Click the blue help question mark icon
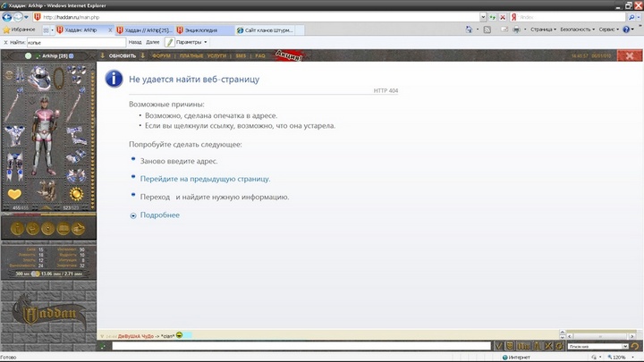This screenshot has width=644, height=362. click(x=626, y=29)
